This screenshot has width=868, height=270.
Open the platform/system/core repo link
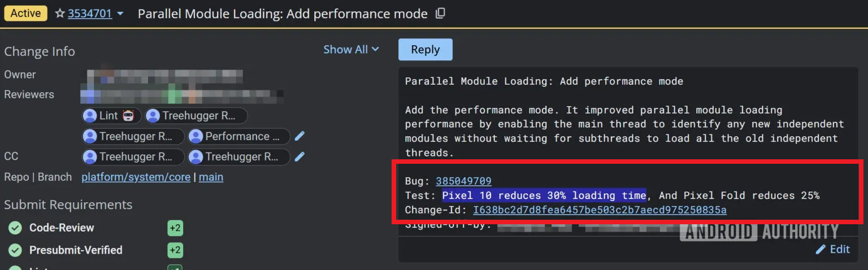(136, 177)
